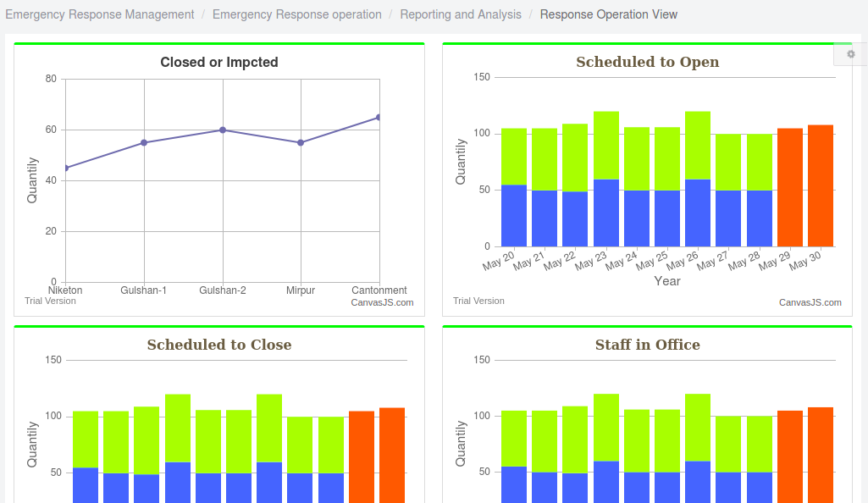Click the Staff in Office chart title
This screenshot has height=503, width=868.
click(647, 345)
